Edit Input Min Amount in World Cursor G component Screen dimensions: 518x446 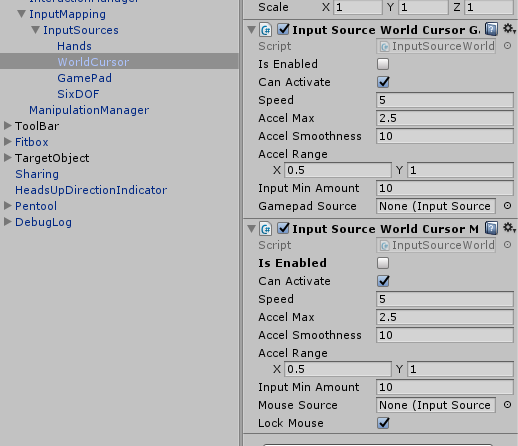pyautogui.click(x=445, y=188)
